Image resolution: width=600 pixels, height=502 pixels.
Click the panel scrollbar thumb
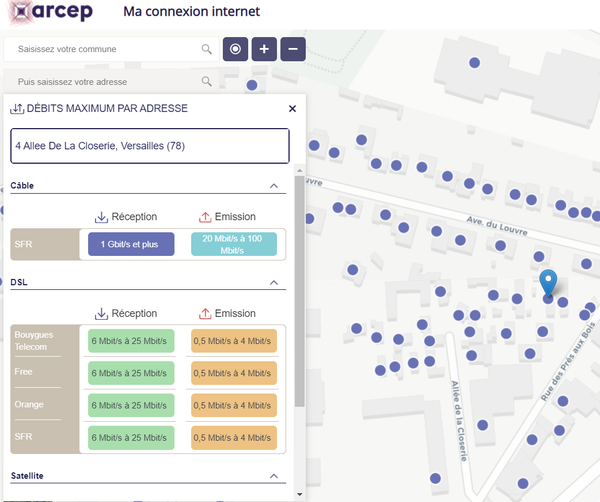coord(300,291)
